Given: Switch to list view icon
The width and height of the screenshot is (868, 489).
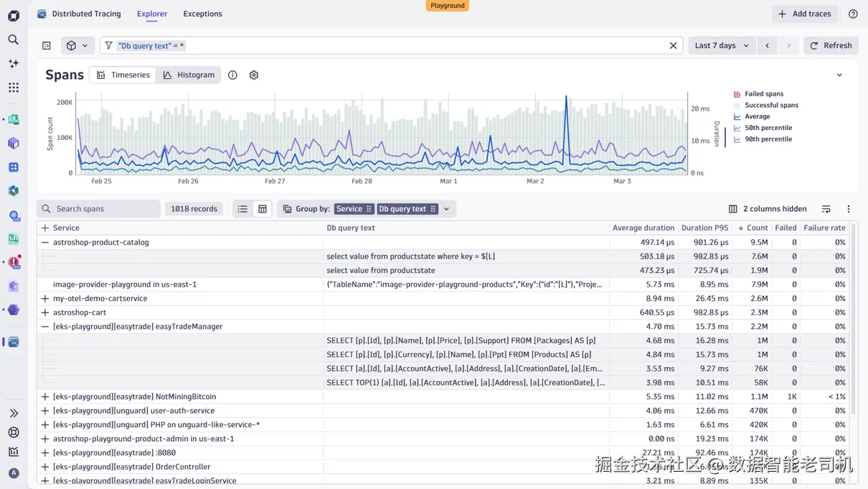Looking at the screenshot, I should coord(242,209).
